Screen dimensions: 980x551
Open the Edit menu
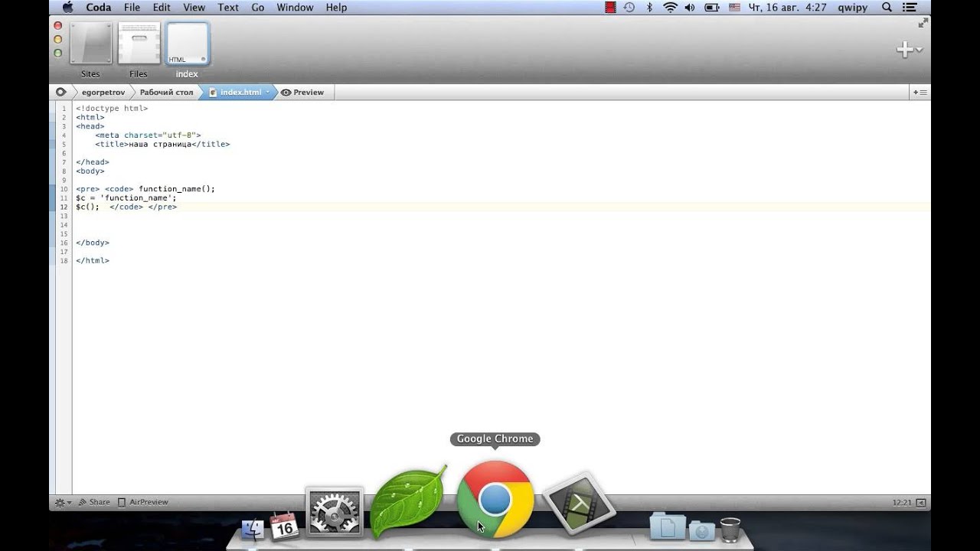[162, 7]
